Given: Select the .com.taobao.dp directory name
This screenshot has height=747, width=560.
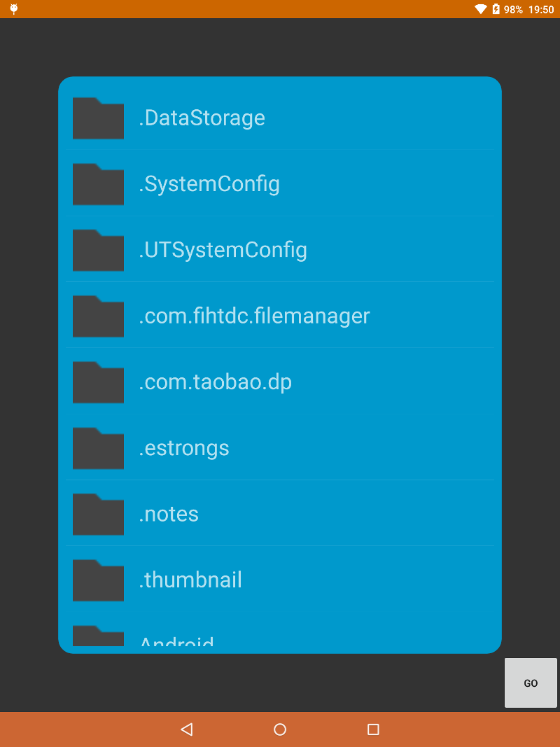Looking at the screenshot, I should (x=215, y=382).
